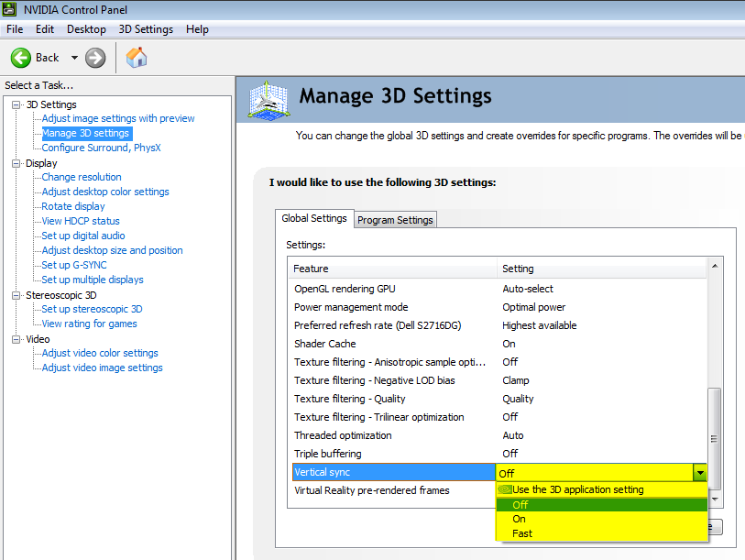Select 'Virtual Reality pre-rendered frames' row

click(x=392, y=490)
